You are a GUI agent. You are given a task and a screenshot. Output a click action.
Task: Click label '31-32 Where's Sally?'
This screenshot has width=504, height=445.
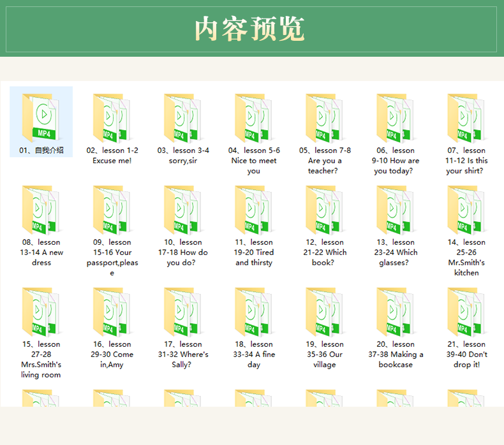click(x=183, y=354)
